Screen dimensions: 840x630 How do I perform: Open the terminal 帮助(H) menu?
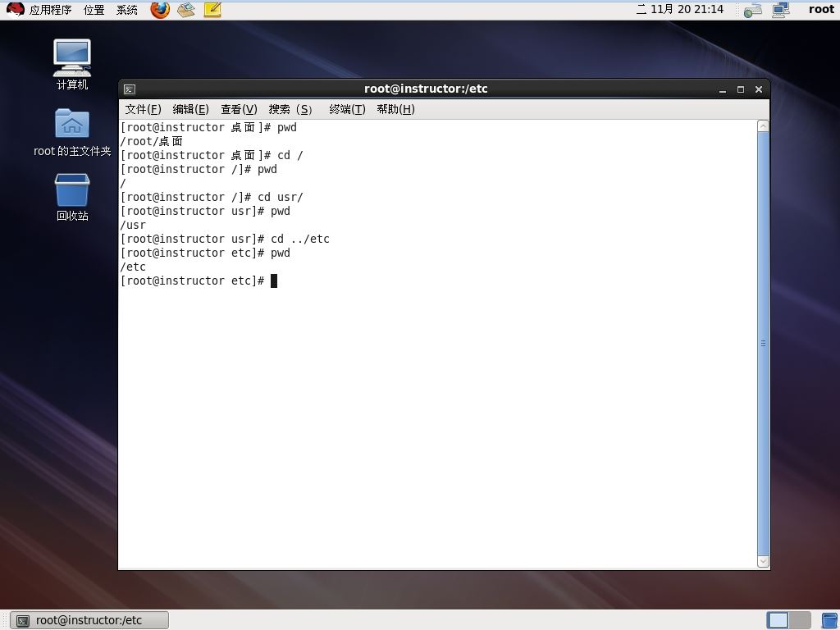click(x=395, y=109)
